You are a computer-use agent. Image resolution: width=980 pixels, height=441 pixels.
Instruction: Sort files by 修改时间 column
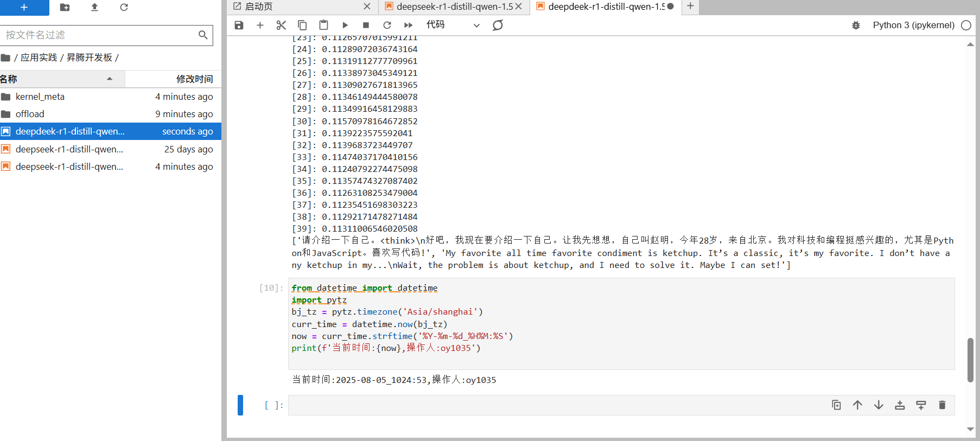pyautogui.click(x=194, y=79)
